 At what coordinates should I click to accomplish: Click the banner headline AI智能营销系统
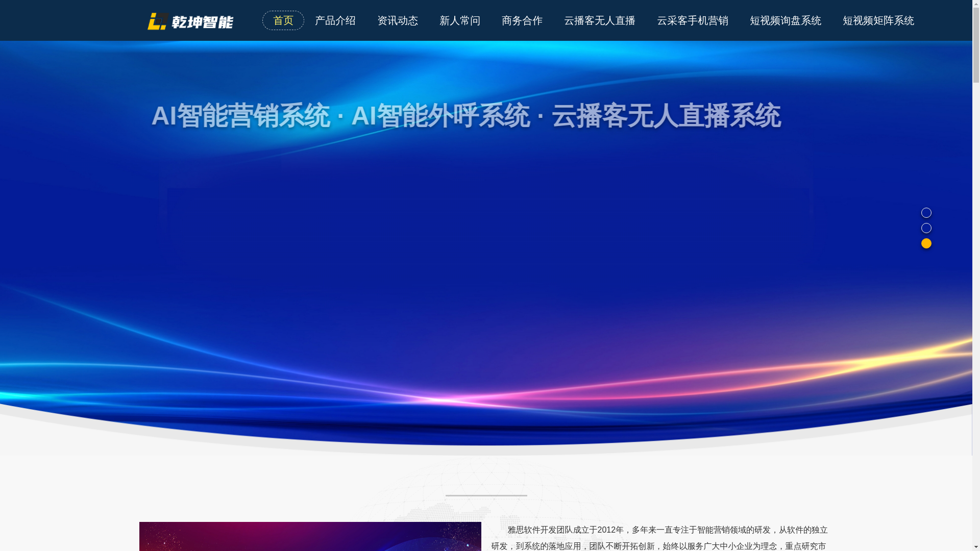coord(240,116)
